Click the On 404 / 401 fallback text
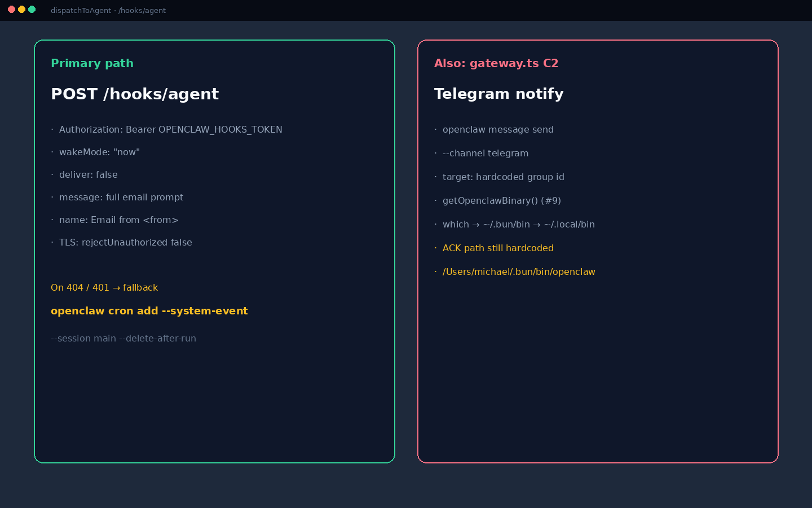Screen dimensions: 812x508 pyautogui.click(x=104, y=288)
